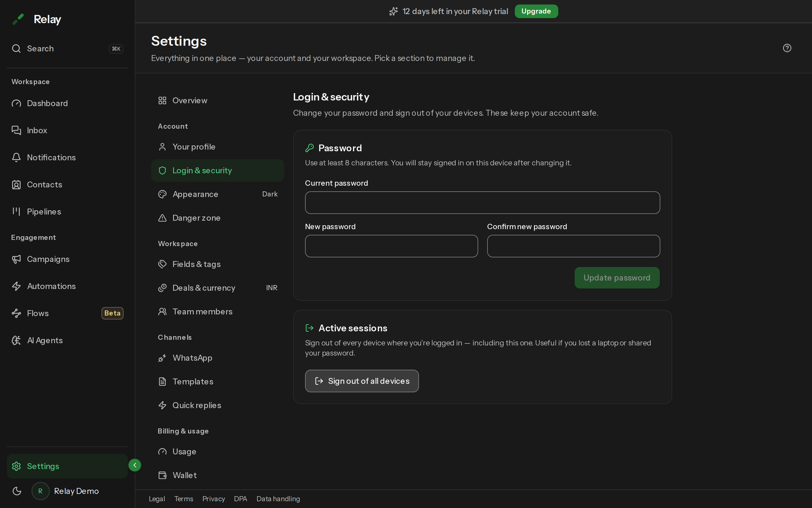
Task: Open Templates settings
Action: tap(217, 381)
